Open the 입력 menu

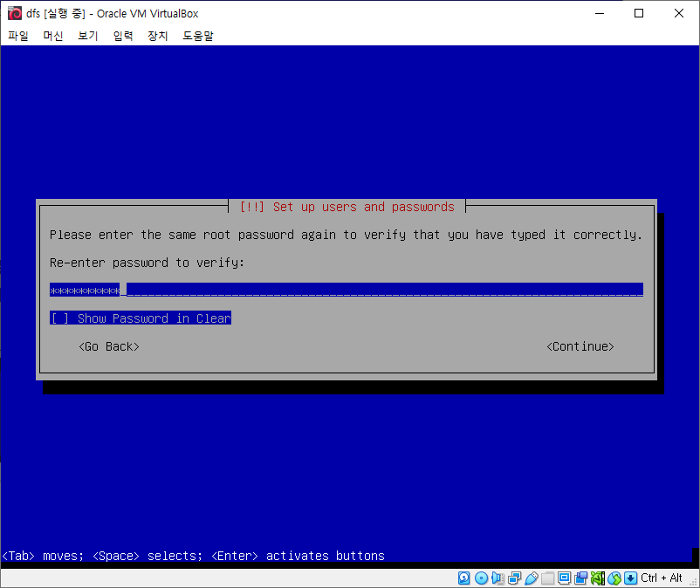click(123, 36)
